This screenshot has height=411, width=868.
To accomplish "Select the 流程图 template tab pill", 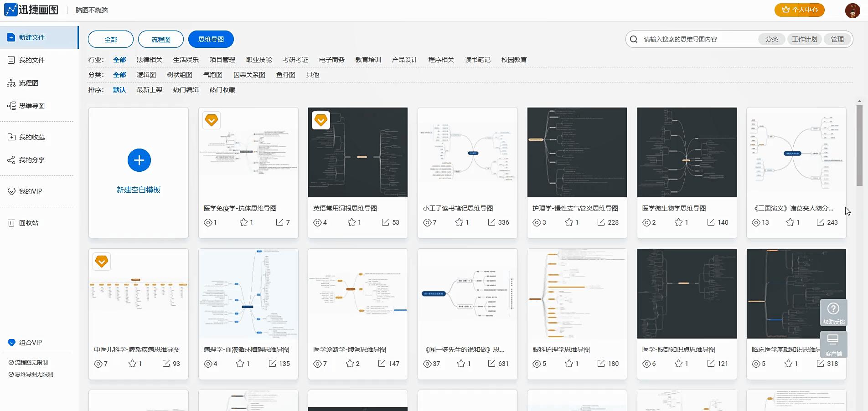I will click(161, 39).
